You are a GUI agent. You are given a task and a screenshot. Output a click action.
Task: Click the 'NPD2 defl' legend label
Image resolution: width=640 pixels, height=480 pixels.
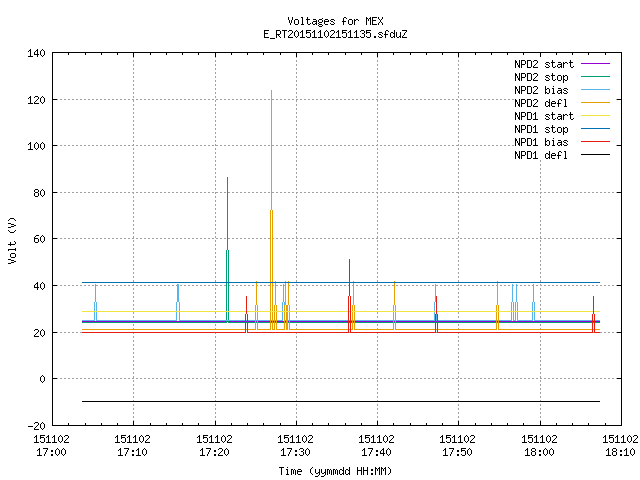click(541, 103)
